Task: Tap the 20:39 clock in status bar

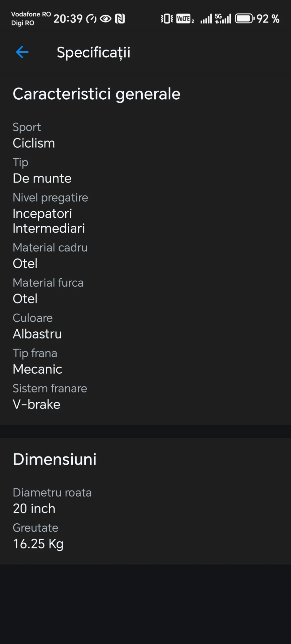Action: tap(68, 19)
